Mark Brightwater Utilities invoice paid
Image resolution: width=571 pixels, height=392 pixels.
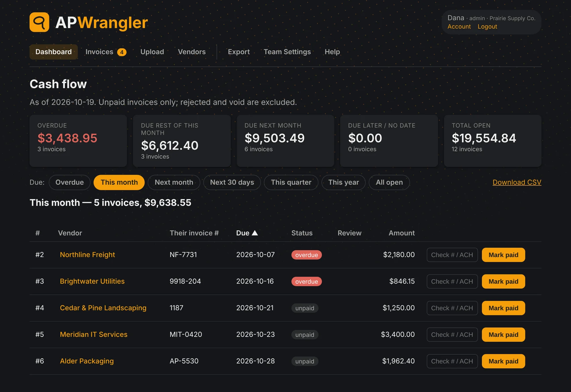tap(503, 281)
